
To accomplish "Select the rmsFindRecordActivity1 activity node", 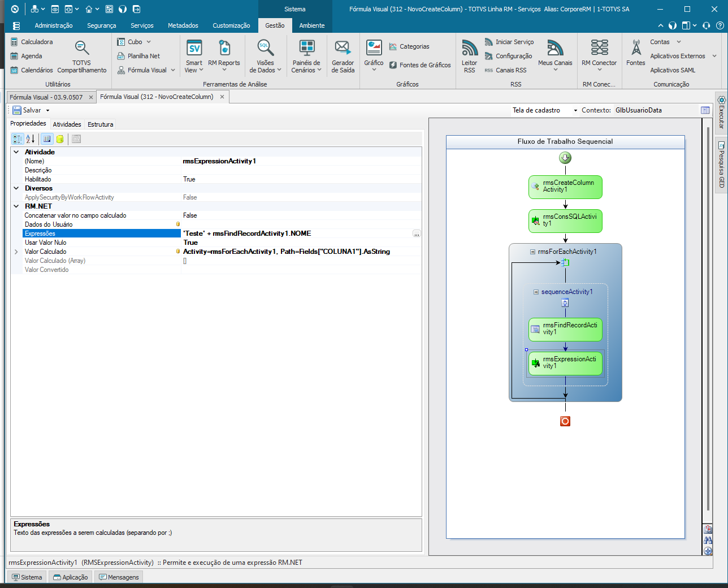I will tap(565, 329).
